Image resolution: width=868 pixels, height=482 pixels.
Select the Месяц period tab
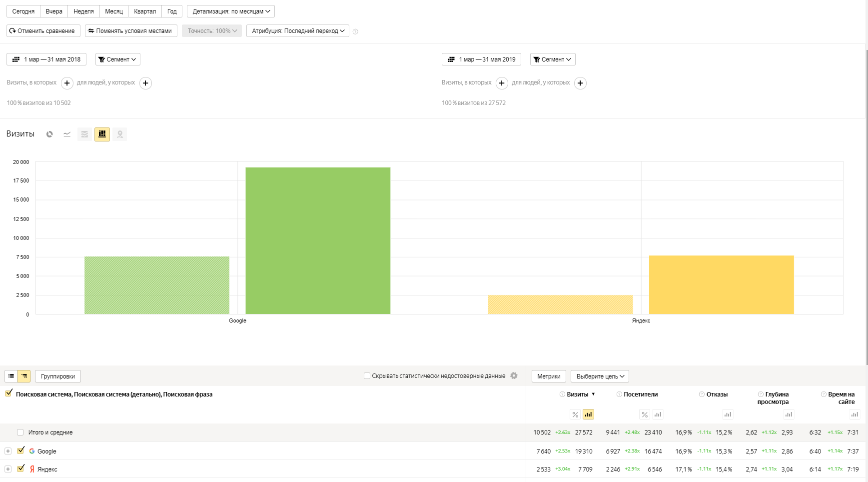click(x=114, y=11)
